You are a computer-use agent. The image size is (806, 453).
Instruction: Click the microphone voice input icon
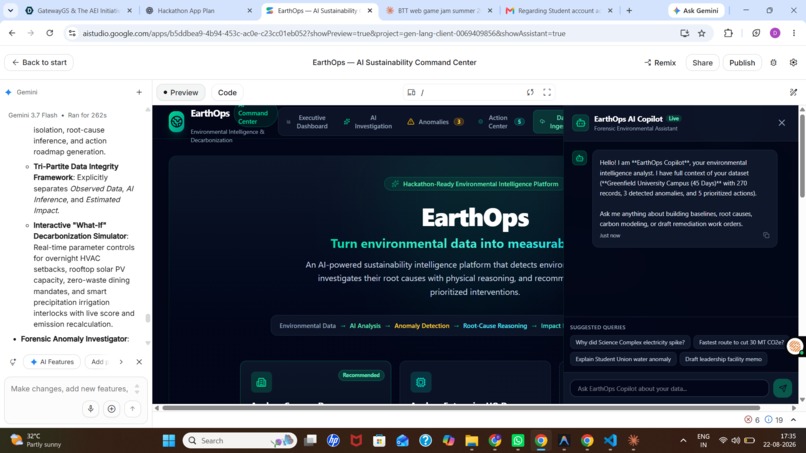[90, 409]
